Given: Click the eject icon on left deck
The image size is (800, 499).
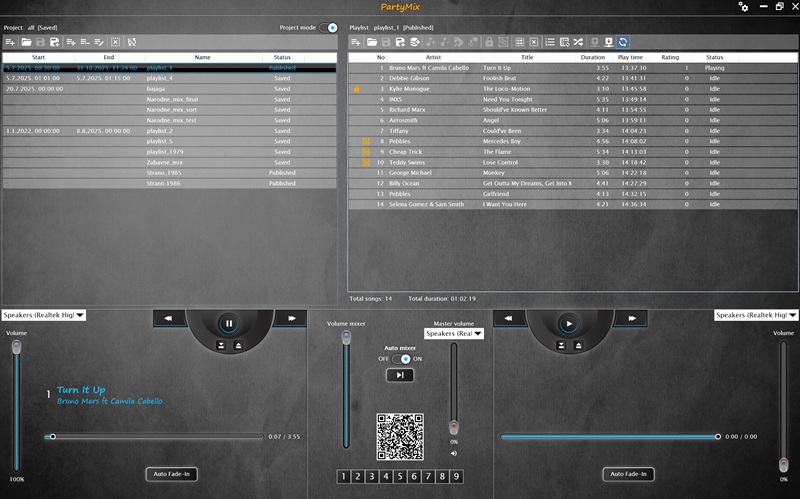Looking at the screenshot, I should (239, 345).
